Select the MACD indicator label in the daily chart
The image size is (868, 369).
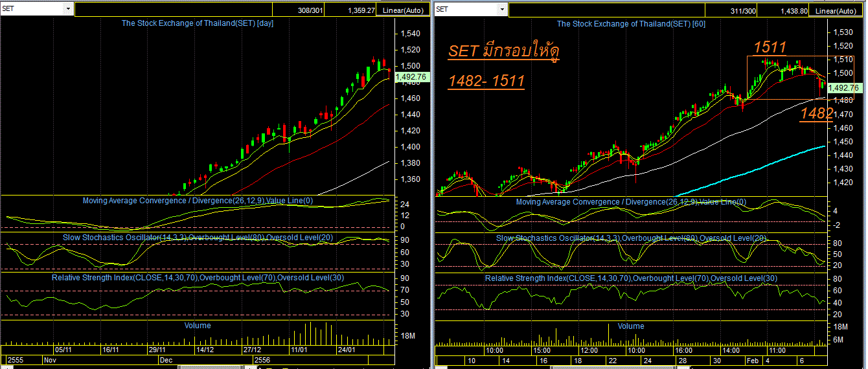coord(198,201)
